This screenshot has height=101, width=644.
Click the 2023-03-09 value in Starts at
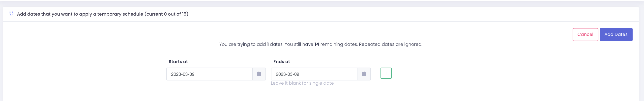182,74
